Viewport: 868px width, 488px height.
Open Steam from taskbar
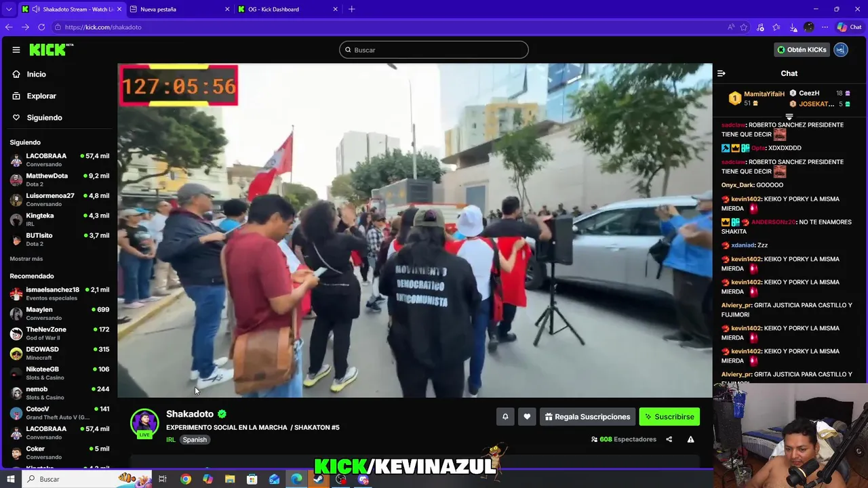pos(318,479)
